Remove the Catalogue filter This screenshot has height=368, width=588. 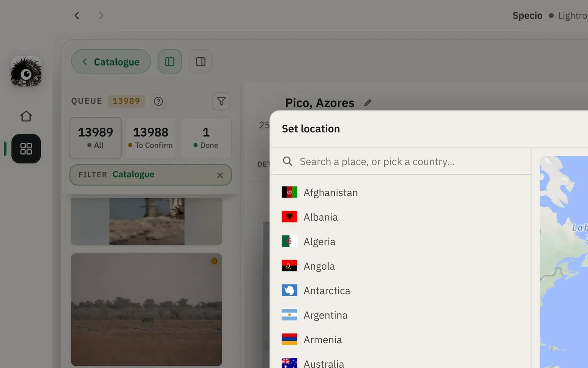tap(220, 175)
